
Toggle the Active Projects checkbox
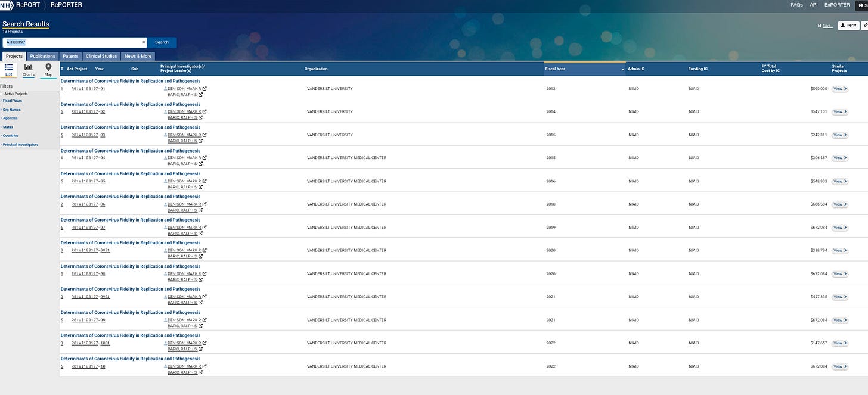click(2, 94)
